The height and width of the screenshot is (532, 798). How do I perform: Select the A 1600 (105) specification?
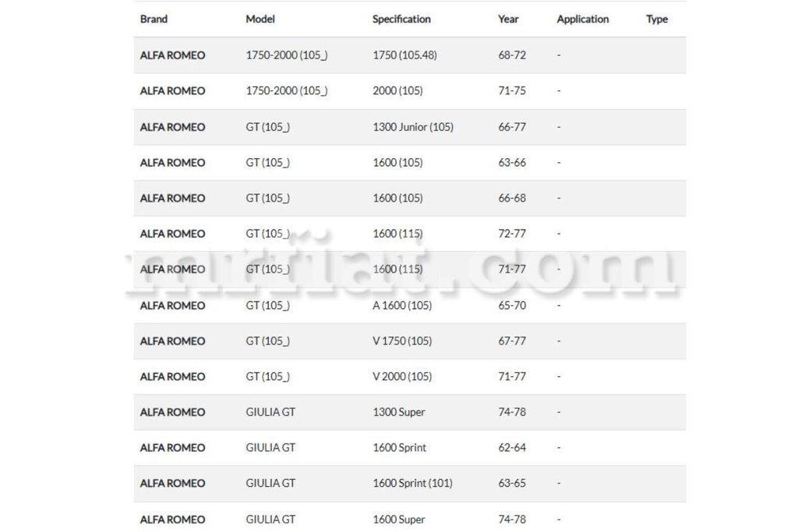(x=402, y=305)
